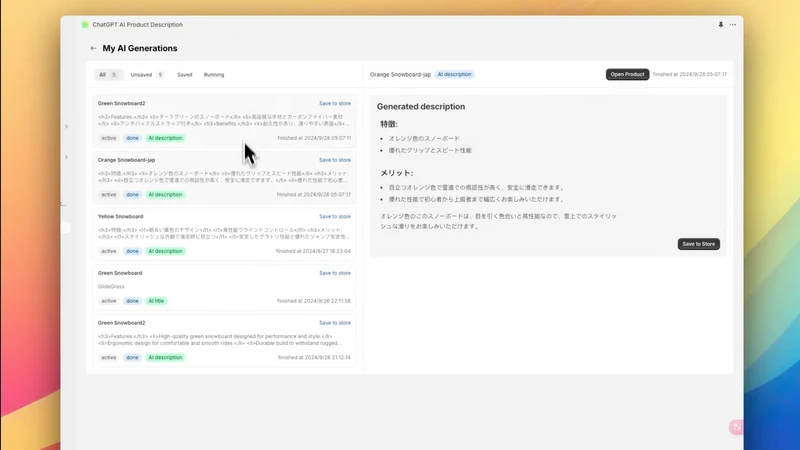The image size is (800, 450).
Task: Click the green ChatGPT AI Product Description app icon
Action: point(85,24)
